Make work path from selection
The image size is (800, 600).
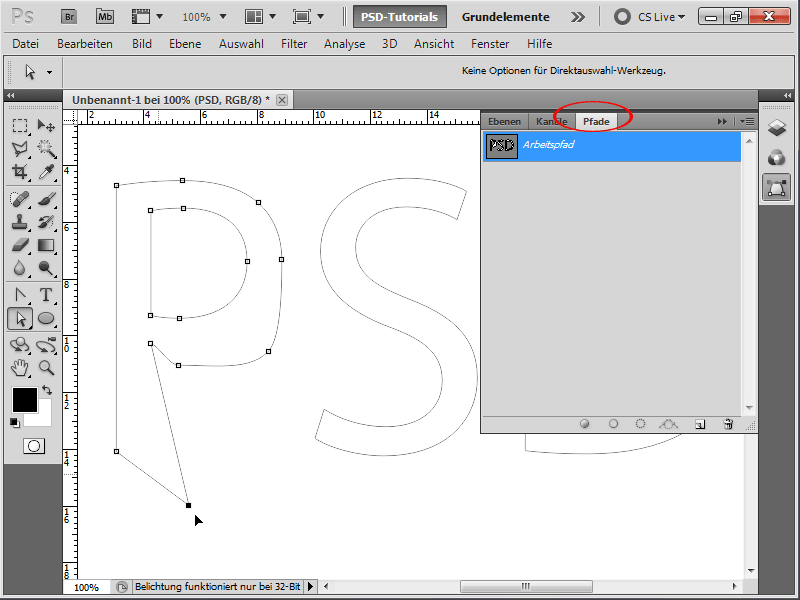click(x=668, y=424)
